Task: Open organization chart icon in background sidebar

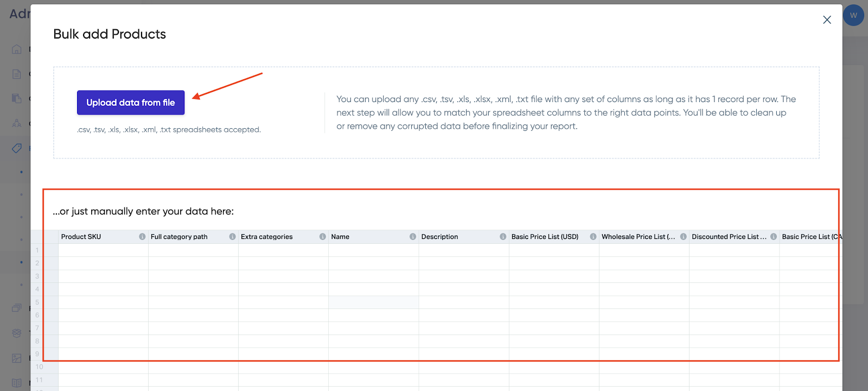Action: pyautogui.click(x=17, y=123)
